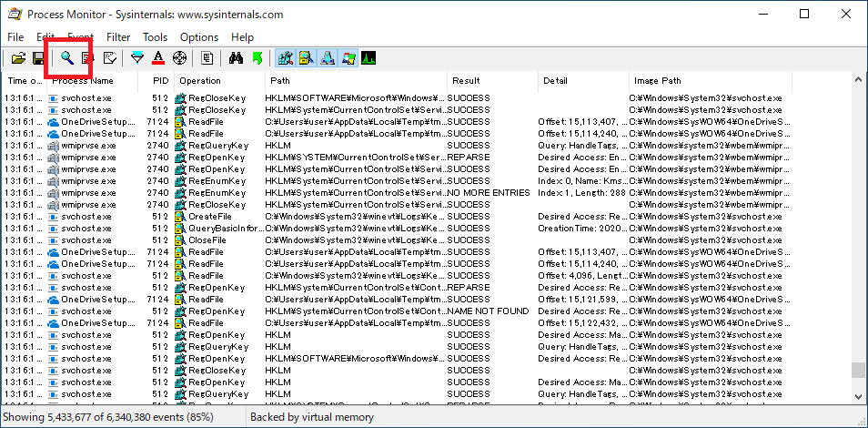Click the file icon beside QueryBasicInfor... operation

click(180, 229)
